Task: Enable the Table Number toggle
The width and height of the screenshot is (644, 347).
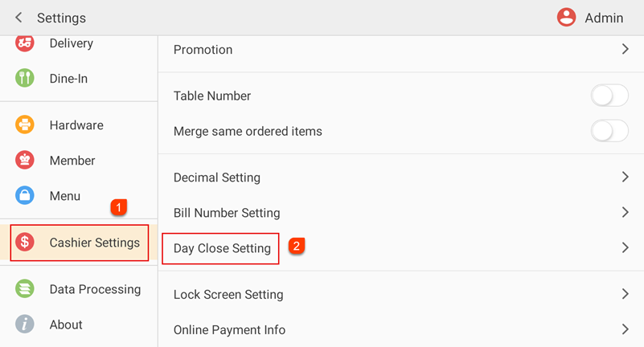Action: pos(609,96)
